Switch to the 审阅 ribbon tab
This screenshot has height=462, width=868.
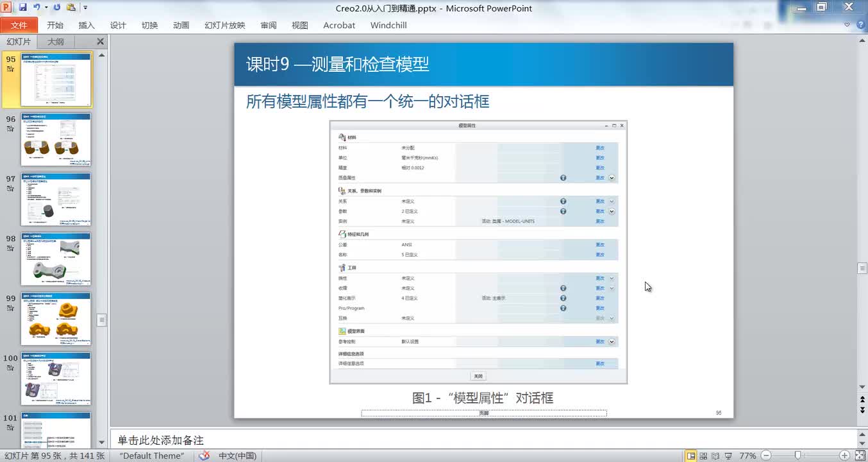click(x=269, y=25)
